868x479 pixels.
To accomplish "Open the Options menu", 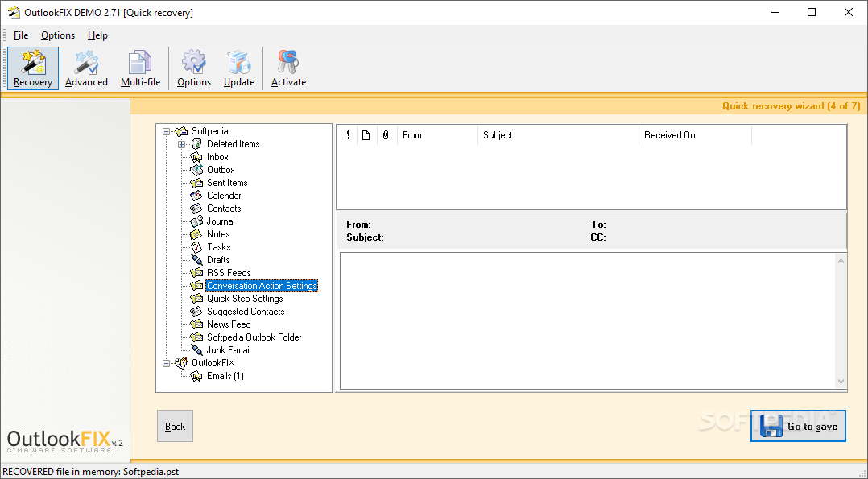I will click(x=58, y=35).
